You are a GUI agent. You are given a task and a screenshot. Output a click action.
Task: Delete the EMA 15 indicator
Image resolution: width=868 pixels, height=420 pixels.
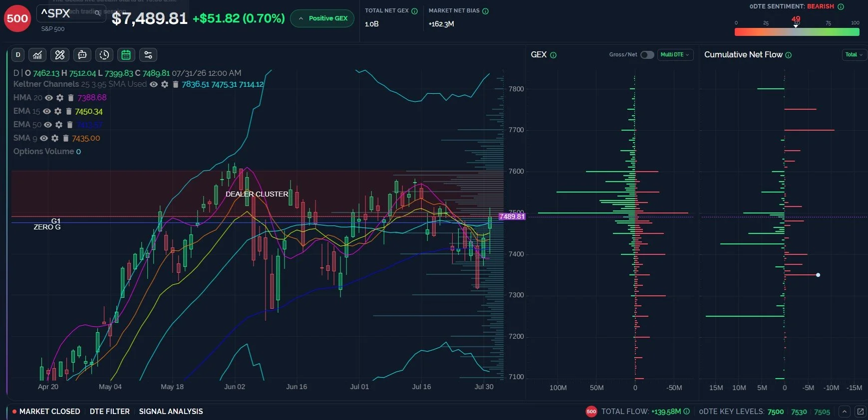tap(69, 111)
